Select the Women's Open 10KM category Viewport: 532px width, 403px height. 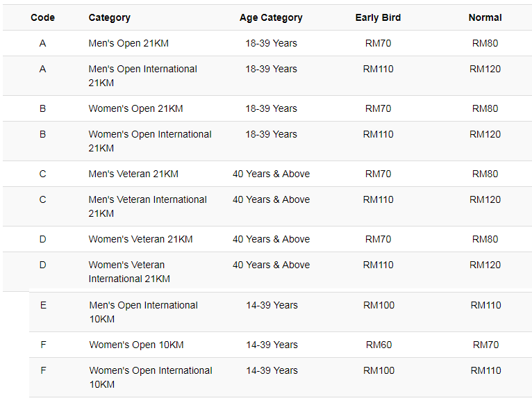136,345
